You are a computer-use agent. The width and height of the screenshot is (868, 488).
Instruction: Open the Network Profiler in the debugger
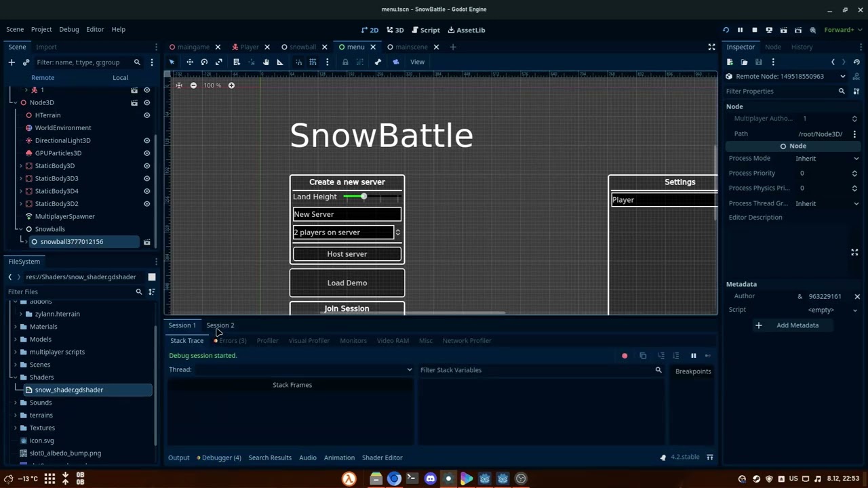467,340
